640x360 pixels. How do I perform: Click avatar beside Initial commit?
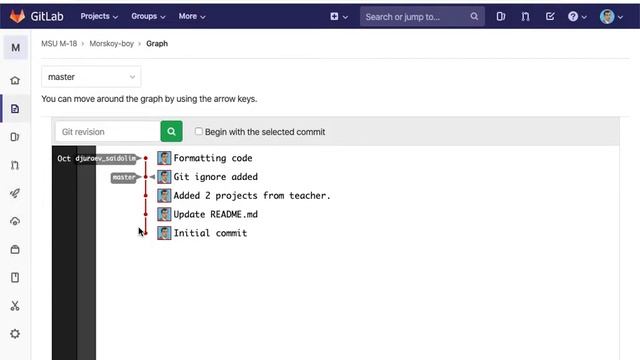point(164,233)
